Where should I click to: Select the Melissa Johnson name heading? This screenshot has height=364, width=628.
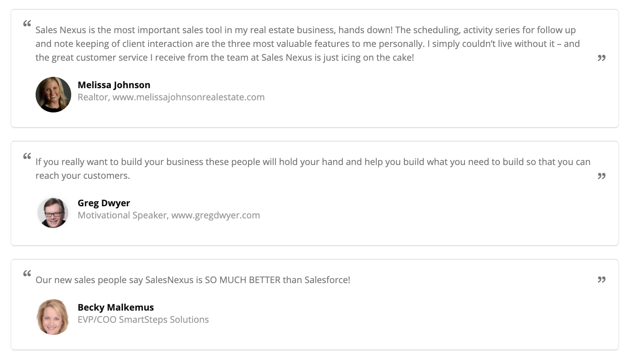click(114, 85)
